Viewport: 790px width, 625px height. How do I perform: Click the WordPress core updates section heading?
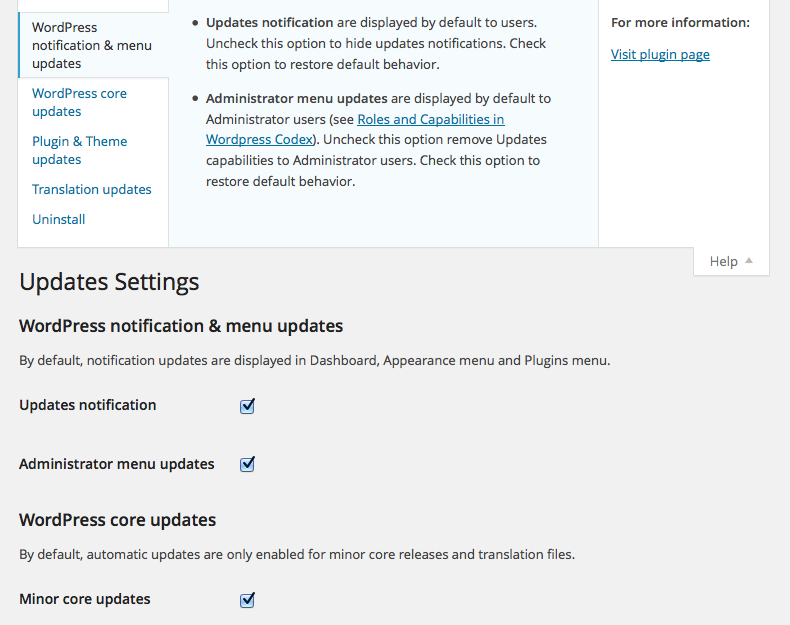(117, 520)
